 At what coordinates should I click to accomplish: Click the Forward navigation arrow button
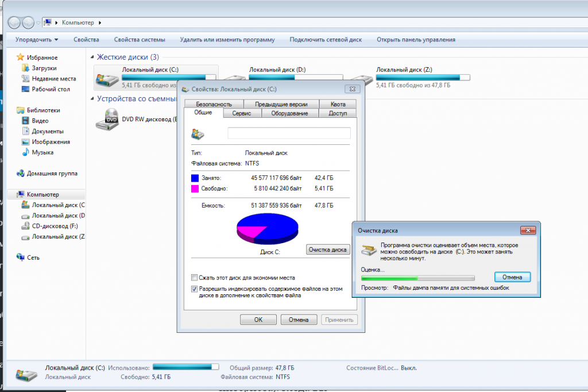coord(28,23)
